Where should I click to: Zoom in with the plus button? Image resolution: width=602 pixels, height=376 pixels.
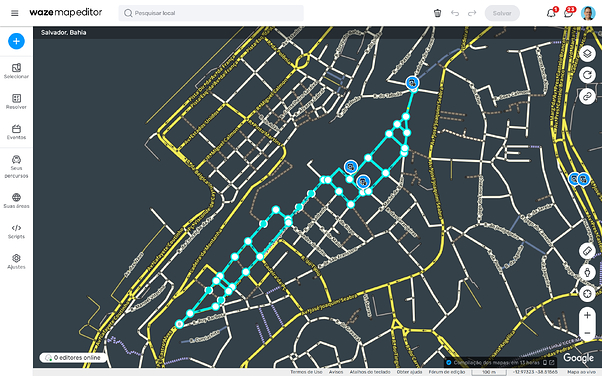click(587, 316)
